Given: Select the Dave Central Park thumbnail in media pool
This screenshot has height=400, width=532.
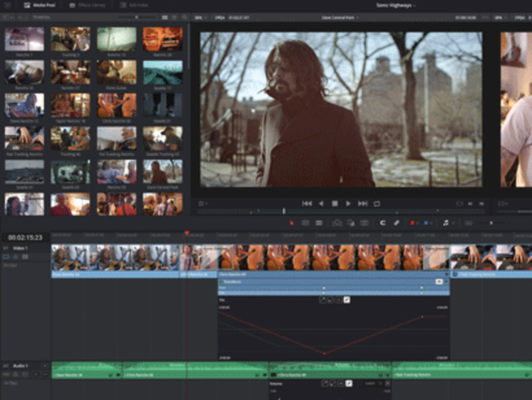Looking at the screenshot, I should (162, 172).
